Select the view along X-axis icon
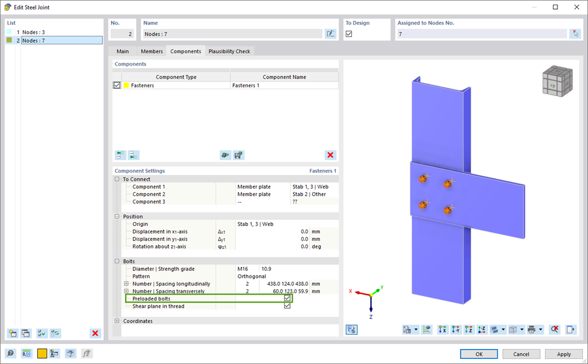This screenshot has height=364, width=588. (442, 330)
